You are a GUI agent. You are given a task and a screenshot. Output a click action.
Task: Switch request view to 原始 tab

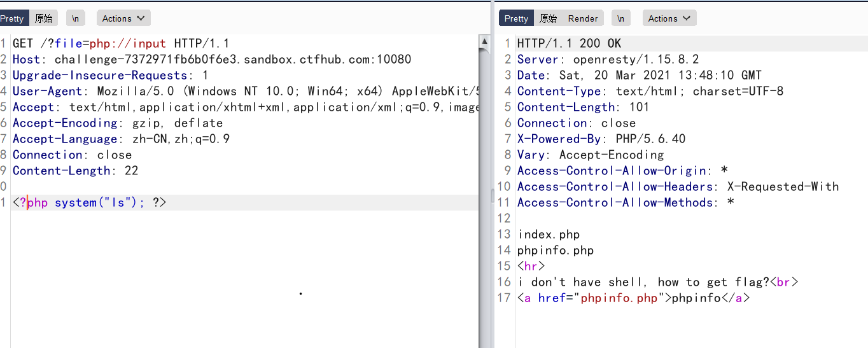tap(43, 18)
